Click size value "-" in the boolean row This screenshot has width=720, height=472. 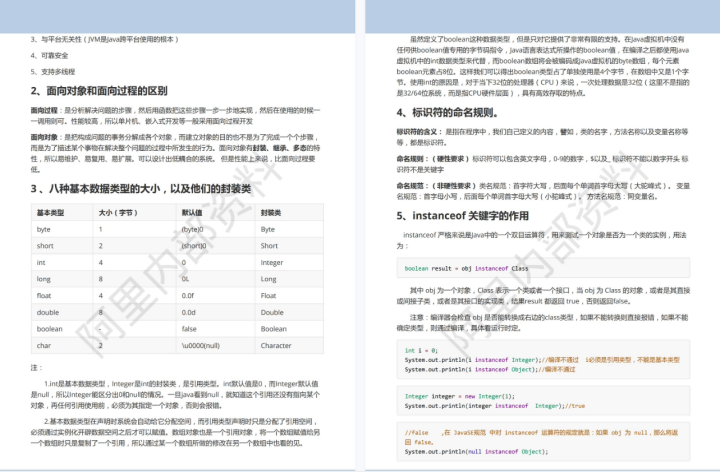100,329
